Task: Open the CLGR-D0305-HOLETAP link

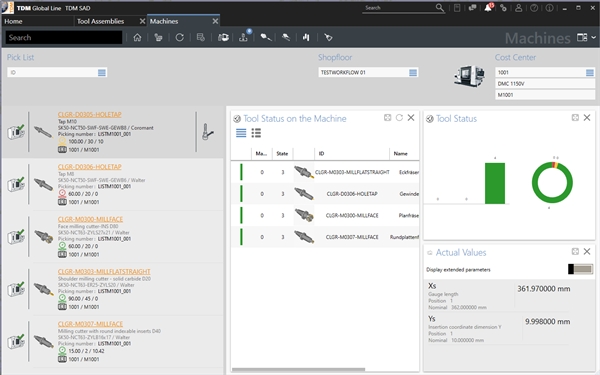Action: (x=90, y=114)
